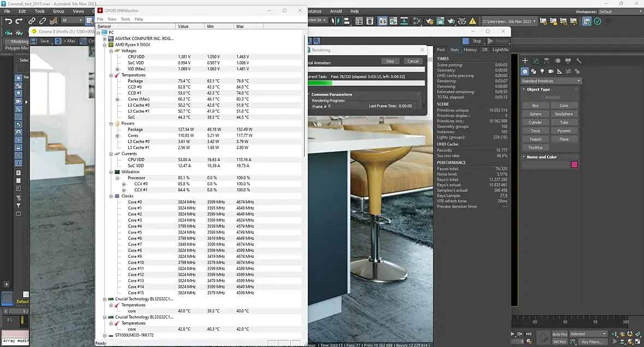Toggle the Geometry category circle icon
The image size is (644, 347).
coord(525,71)
